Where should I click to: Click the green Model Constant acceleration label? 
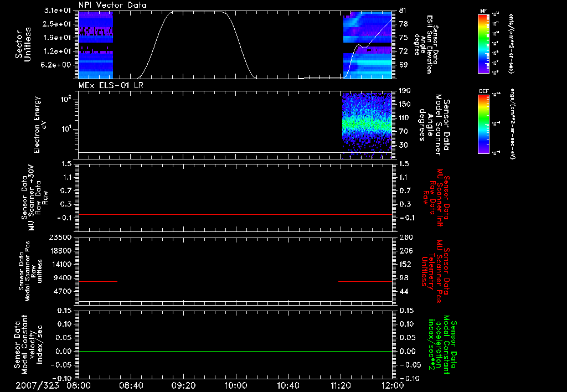pos(442,345)
